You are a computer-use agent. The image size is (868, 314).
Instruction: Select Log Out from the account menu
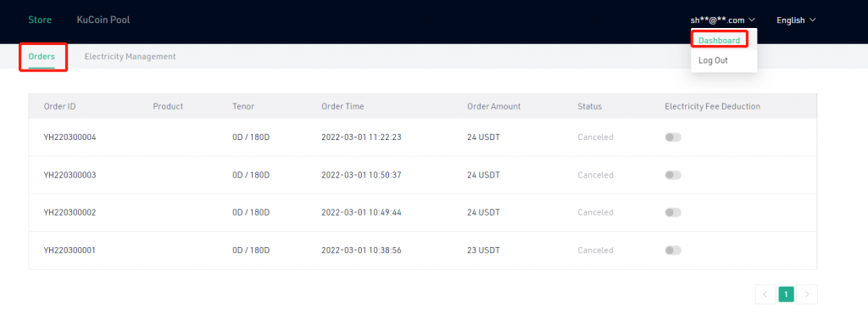click(713, 60)
